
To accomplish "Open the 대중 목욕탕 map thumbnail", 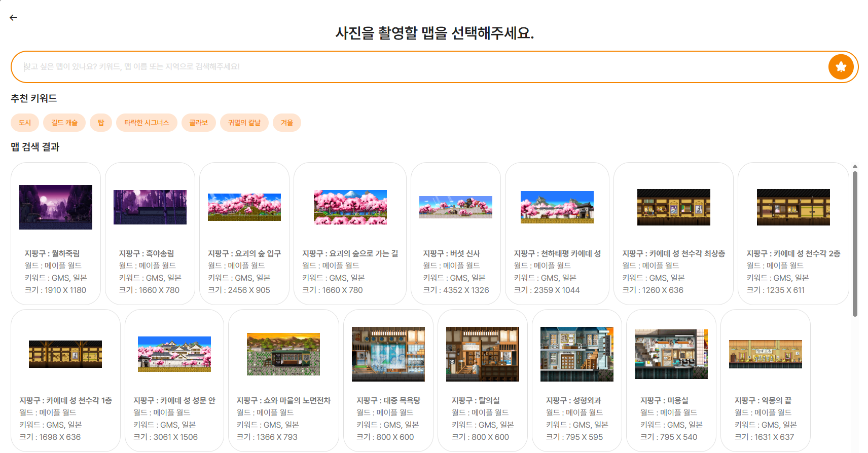I will (388, 354).
